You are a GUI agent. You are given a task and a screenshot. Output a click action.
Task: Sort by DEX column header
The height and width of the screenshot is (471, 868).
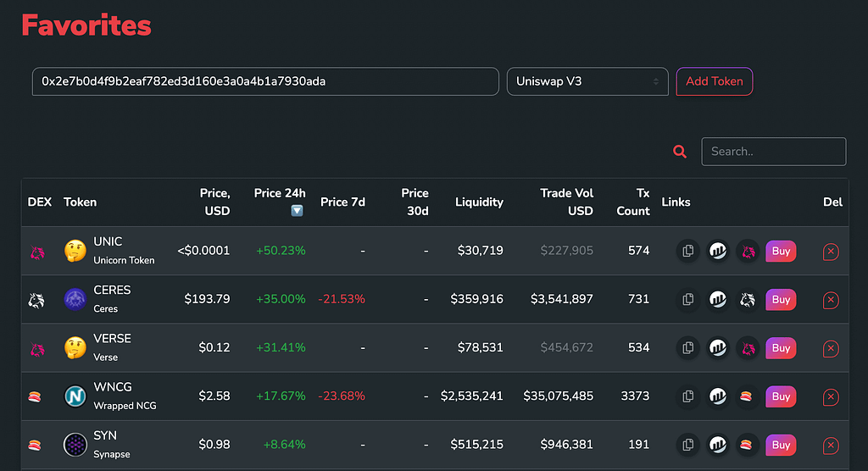point(39,202)
